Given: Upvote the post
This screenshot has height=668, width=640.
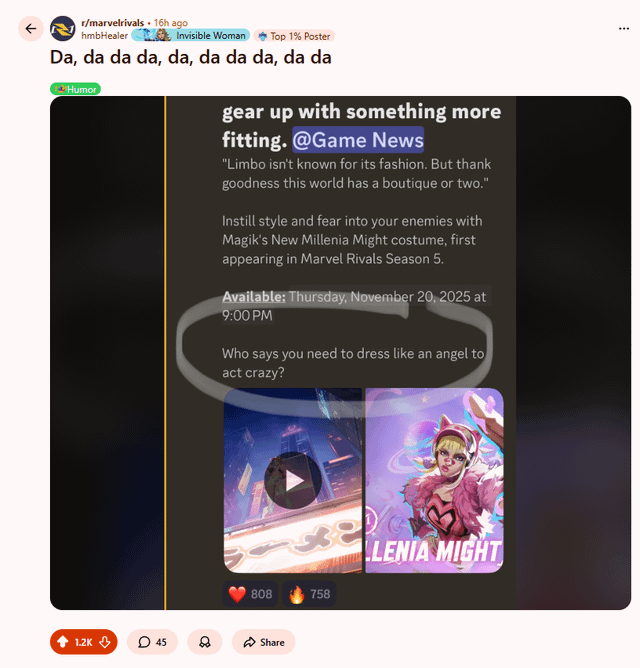Looking at the screenshot, I should 63,642.
